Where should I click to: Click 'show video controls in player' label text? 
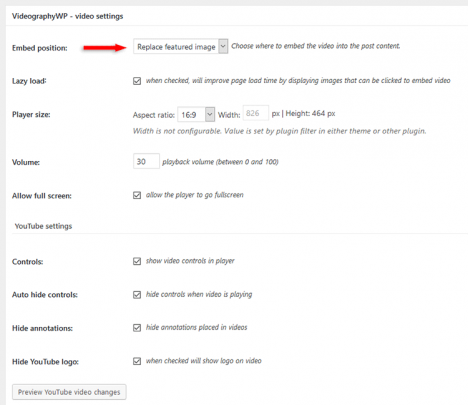pos(190,261)
